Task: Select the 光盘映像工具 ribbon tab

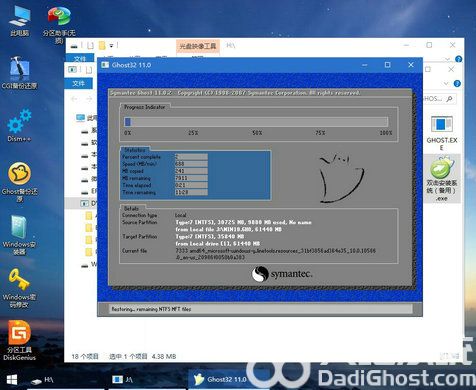Action: pyautogui.click(x=198, y=46)
